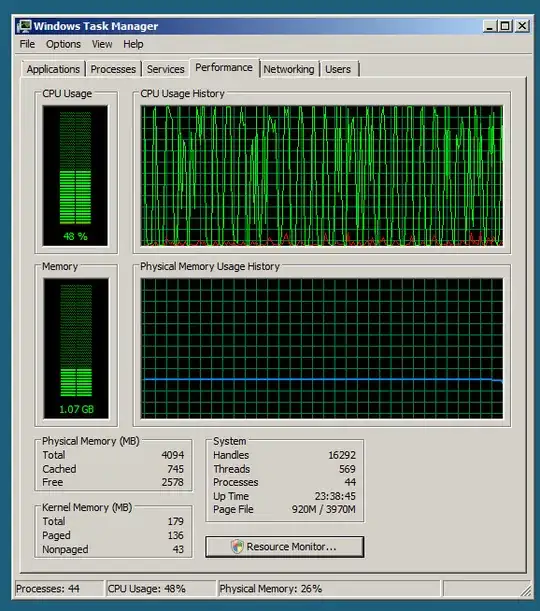This screenshot has height=611, width=540.
Task: Click the Cached value 745
Action: point(175,469)
